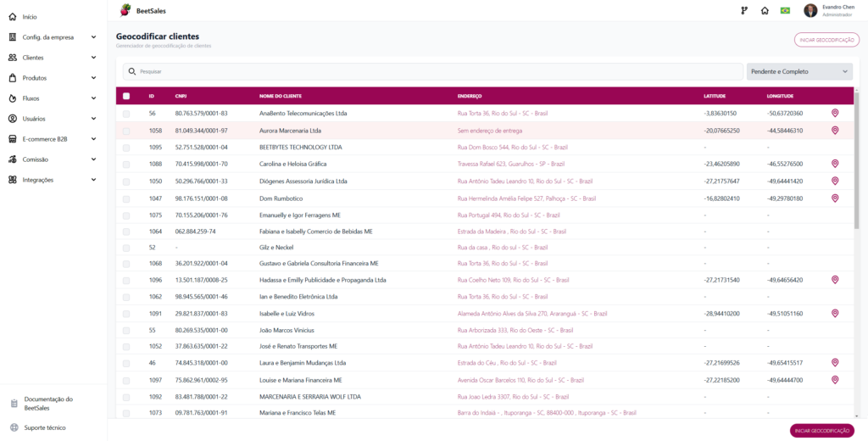Open map pin for AnaBento Telecomunicações Ltda
This screenshot has width=868, height=441.
[835, 113]
